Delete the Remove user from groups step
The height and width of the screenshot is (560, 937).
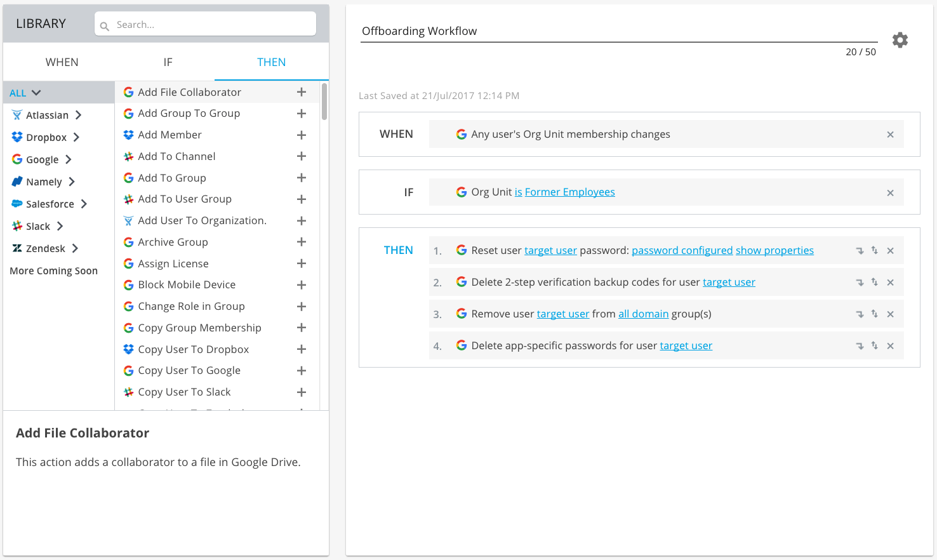point(890,314)
